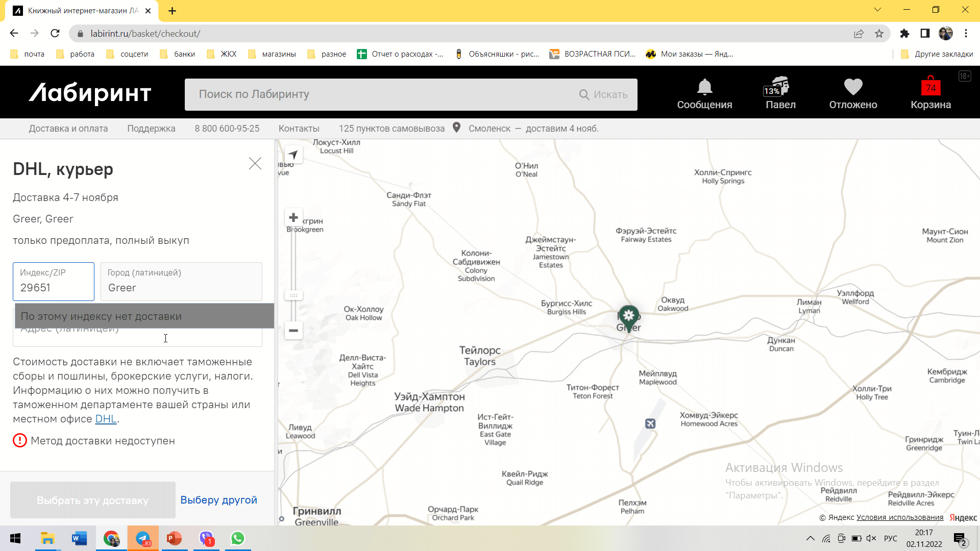Click the address bar URL
The image size is (980, 551).
point(145,34)
